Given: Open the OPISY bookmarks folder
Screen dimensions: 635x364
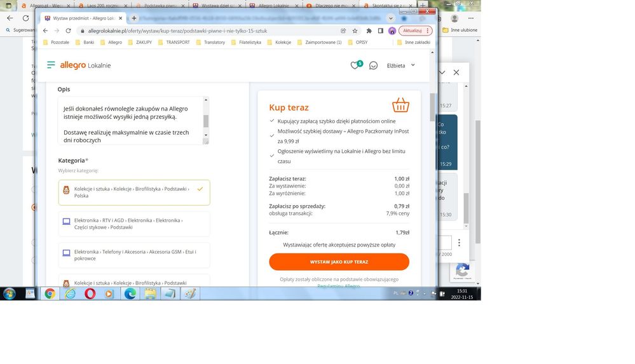Looking at the screenshot, I should (358, 42).
